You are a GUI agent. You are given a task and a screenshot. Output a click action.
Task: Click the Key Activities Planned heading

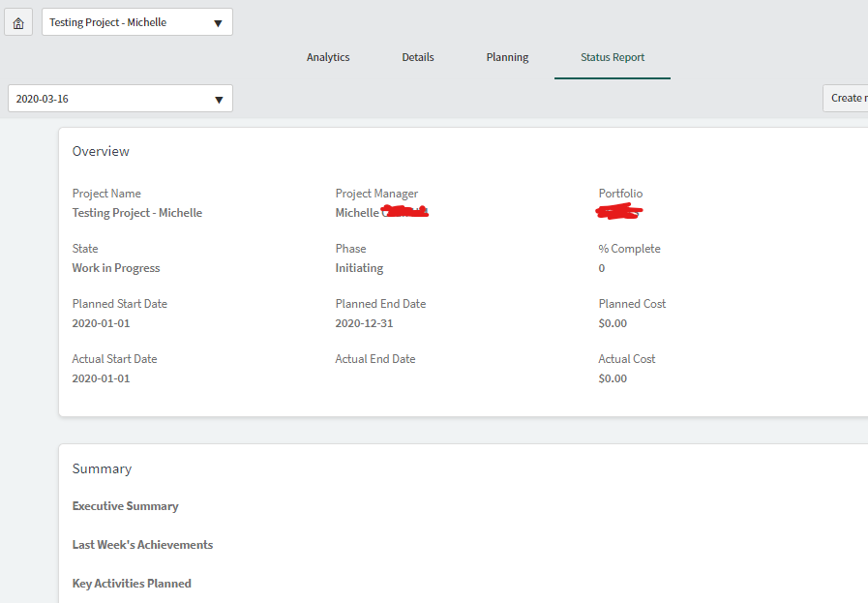131,583
